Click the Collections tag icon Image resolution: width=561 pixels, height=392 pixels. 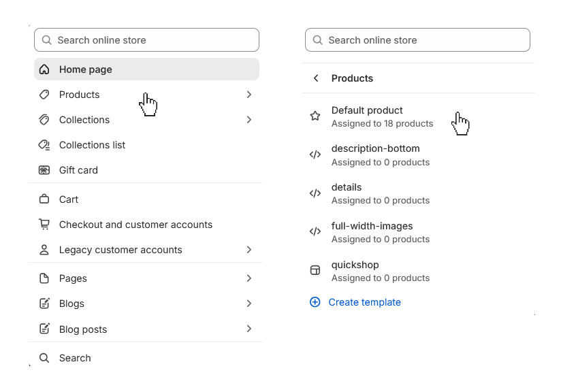(44, 120)
